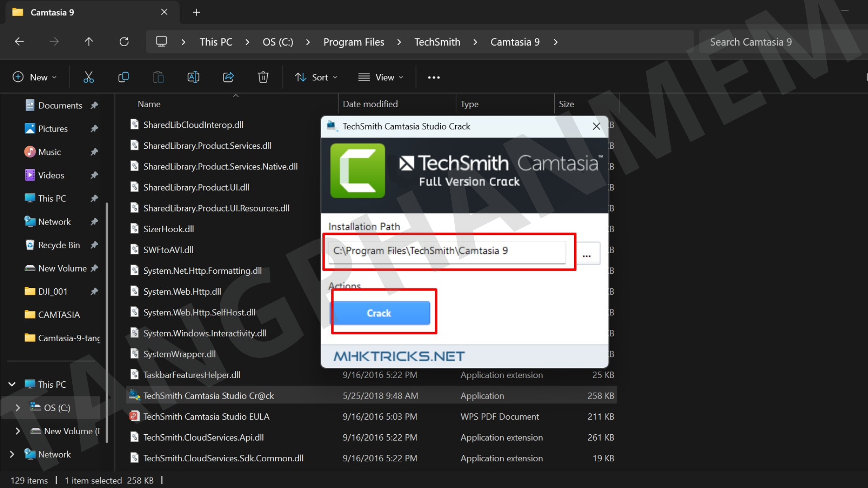Open Documents in the sidebar
Screen dimensions: 868x488
pos(60,105)
